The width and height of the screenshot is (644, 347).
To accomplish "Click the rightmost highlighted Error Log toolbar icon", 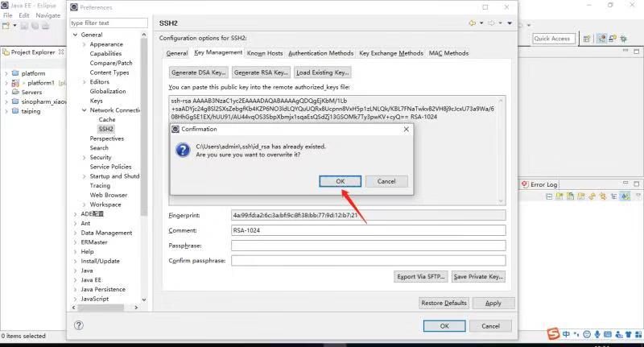I will (x=625, y=196).
